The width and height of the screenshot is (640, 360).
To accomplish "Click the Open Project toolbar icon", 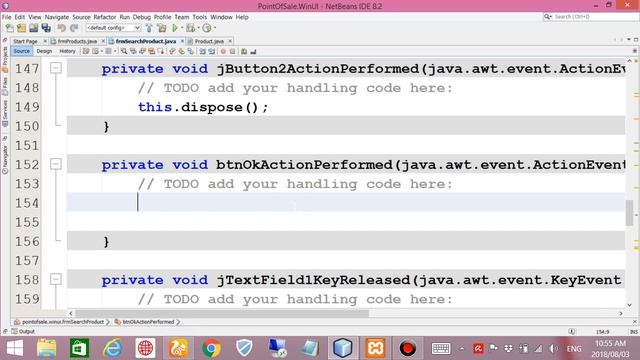I will point(33,28).
